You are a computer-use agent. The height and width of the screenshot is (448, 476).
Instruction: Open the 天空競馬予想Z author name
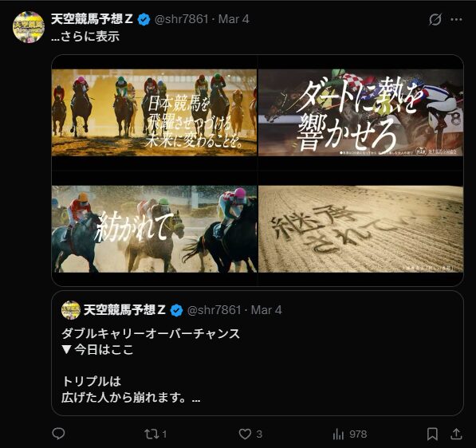tap(92, 19)
